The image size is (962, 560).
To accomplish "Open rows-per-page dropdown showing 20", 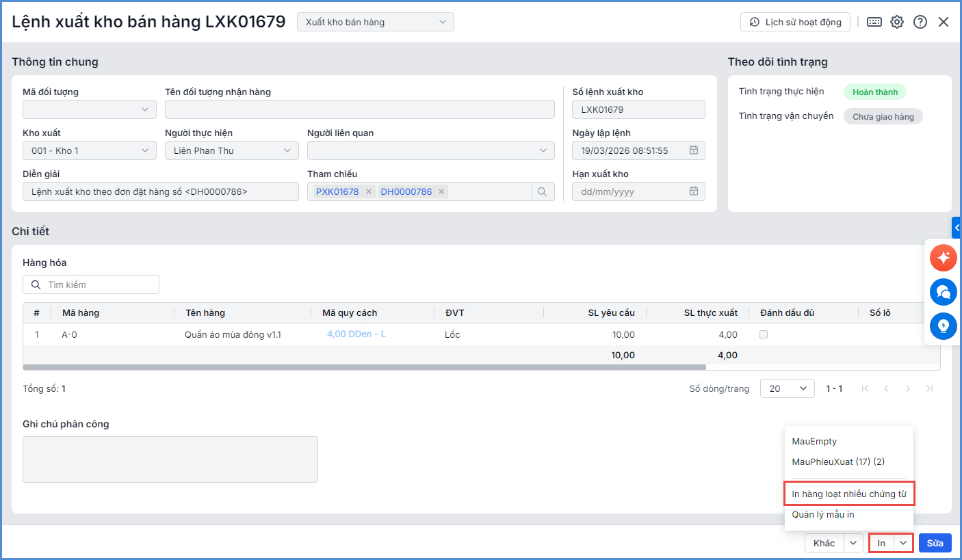I will pos(787,388).
